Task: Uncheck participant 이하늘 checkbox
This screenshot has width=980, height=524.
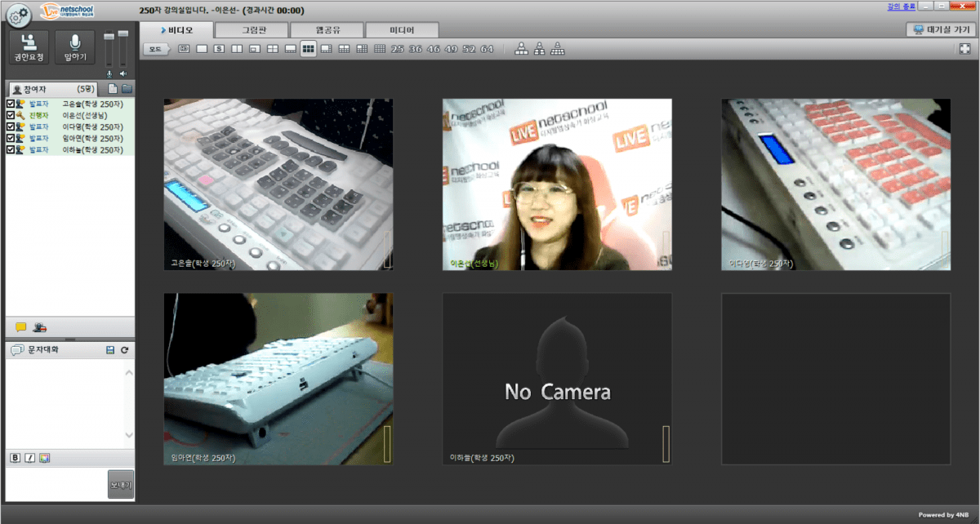Action: pos(10,150)
